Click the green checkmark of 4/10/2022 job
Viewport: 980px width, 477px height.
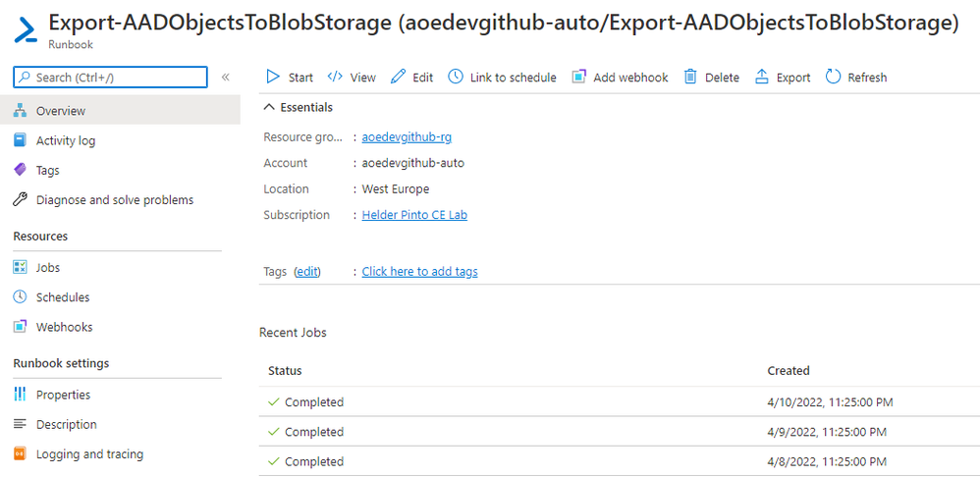[273, 402]
